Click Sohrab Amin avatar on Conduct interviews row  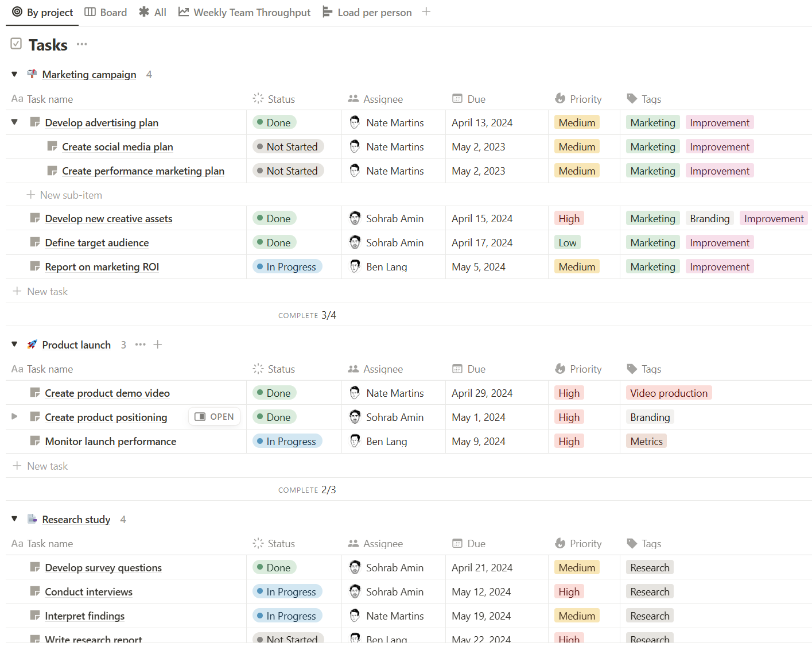click(355, 591)
